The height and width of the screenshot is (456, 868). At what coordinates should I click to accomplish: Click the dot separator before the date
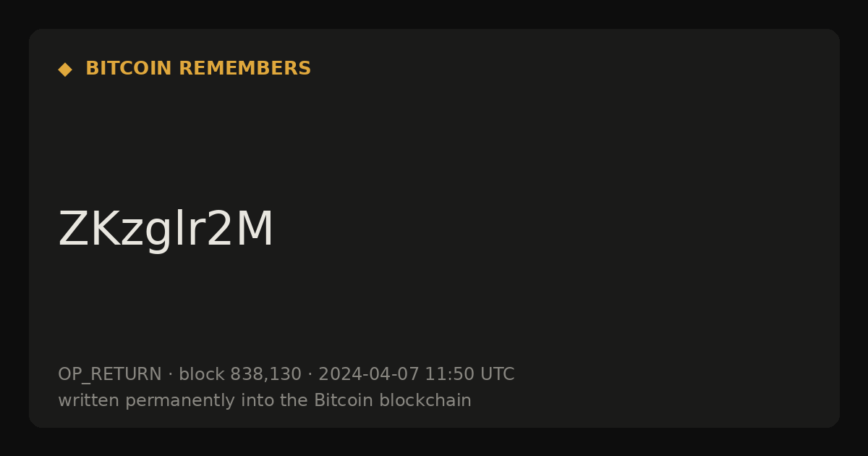coord(310,375)
